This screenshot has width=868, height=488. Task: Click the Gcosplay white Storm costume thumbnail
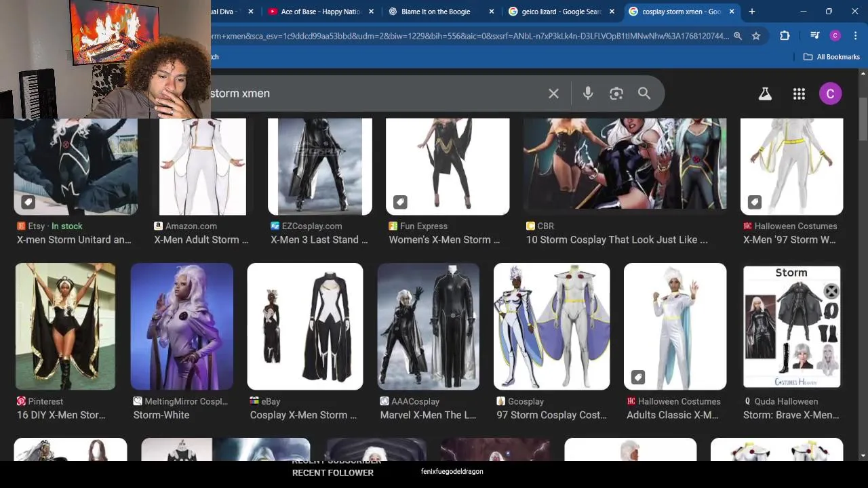coord(551,327)
